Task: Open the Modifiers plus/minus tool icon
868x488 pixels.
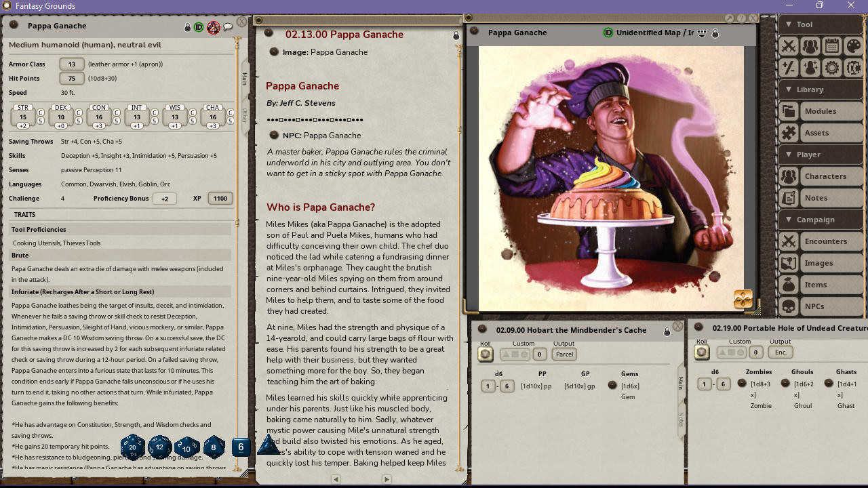Action: (x=789, y=67)
